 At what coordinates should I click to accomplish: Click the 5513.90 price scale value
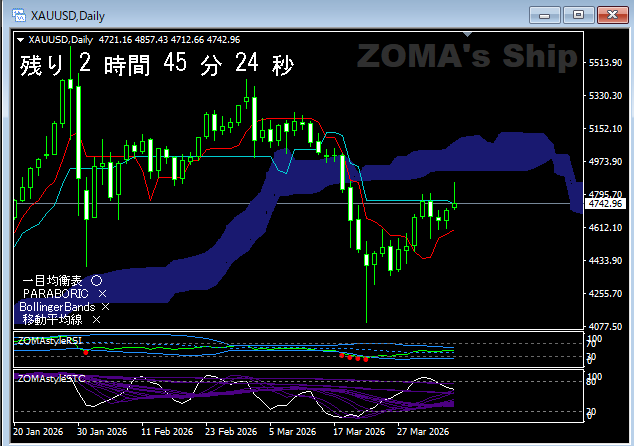click(605, 63)
